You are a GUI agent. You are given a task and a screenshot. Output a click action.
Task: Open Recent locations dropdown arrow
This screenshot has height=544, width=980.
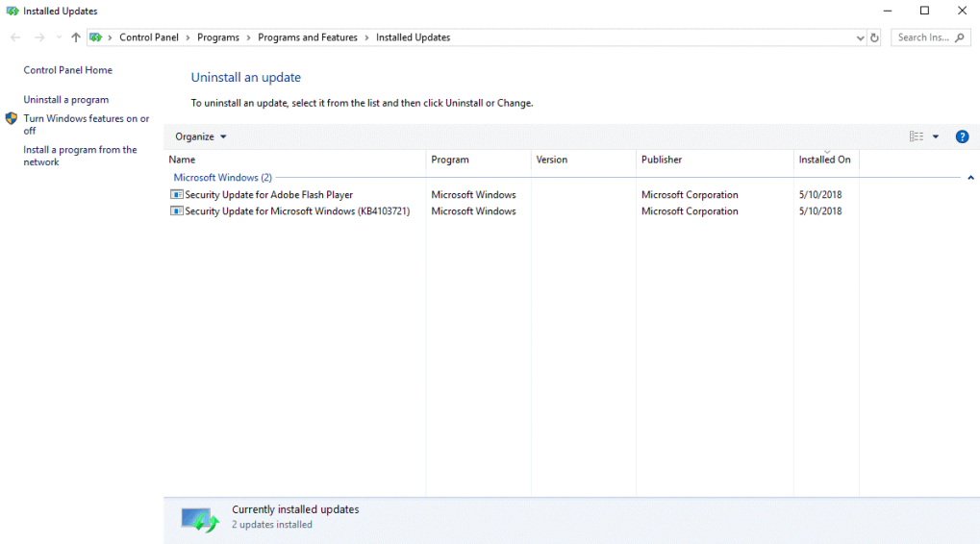coord(59,37)
